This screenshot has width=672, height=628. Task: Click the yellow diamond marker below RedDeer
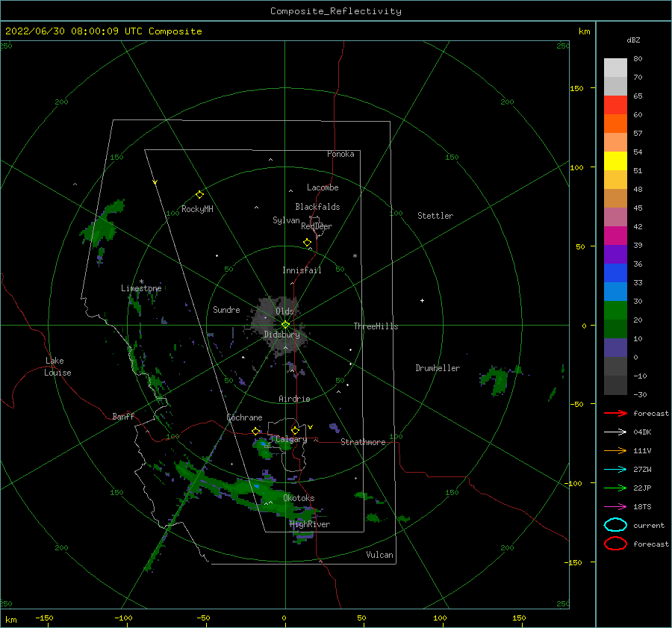pyautogui.click(x=308, y=243)
